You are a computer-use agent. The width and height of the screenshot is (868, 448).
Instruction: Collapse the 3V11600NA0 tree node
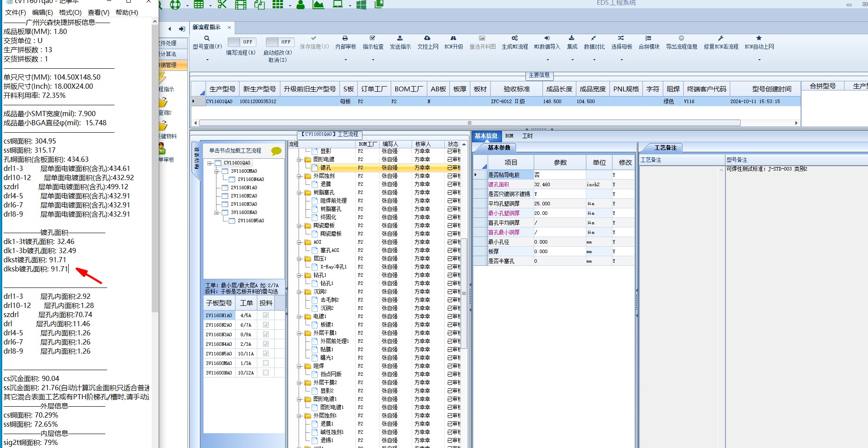[x=216, y=213]
